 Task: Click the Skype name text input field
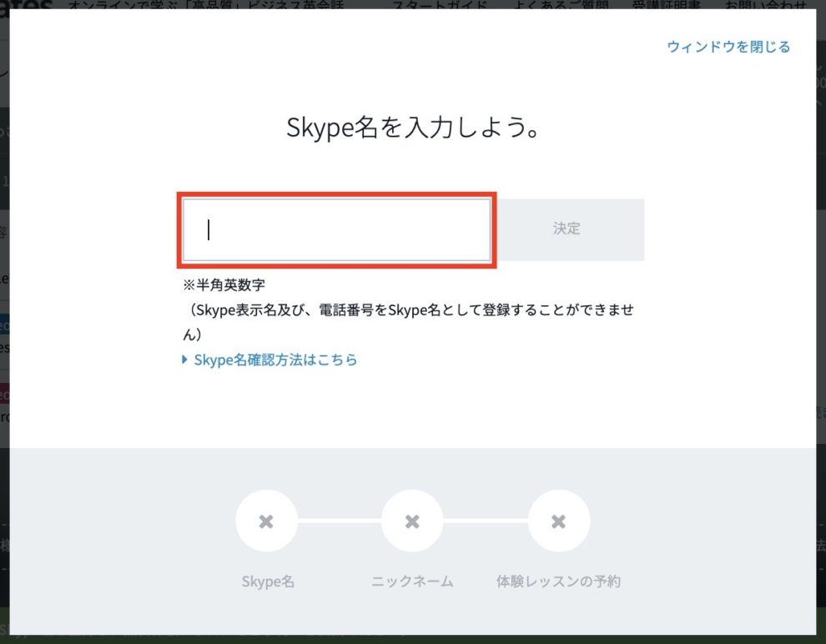click(336, 229)
